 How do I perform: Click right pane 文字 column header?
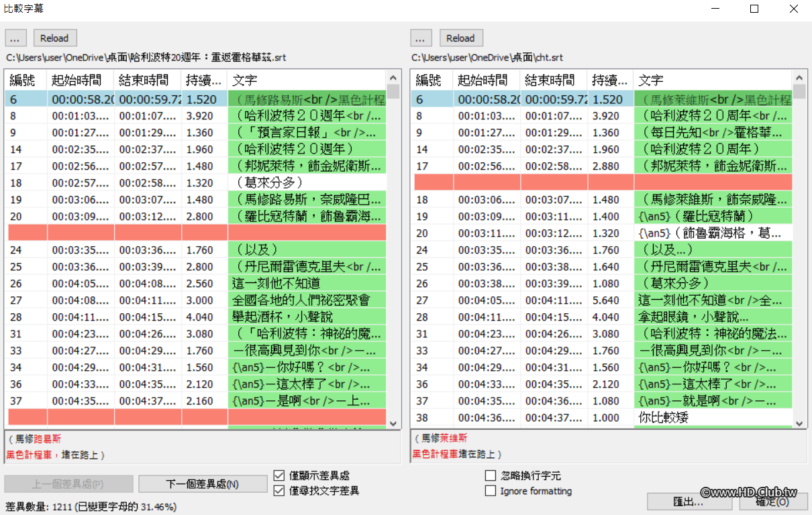(713, 80)
